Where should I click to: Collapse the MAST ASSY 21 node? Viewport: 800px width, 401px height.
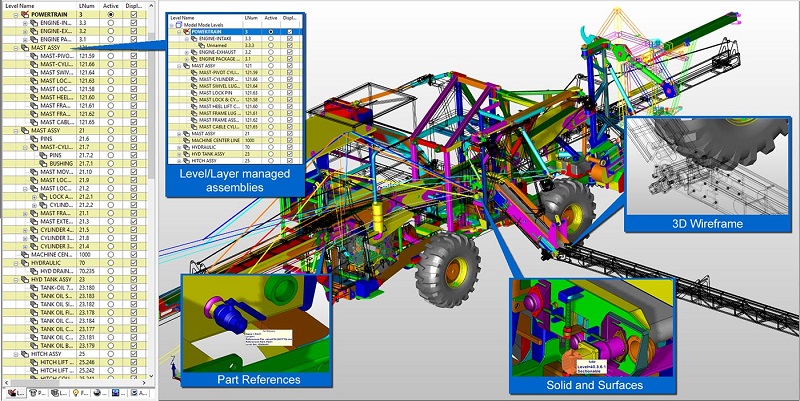(x=16, y=131)
